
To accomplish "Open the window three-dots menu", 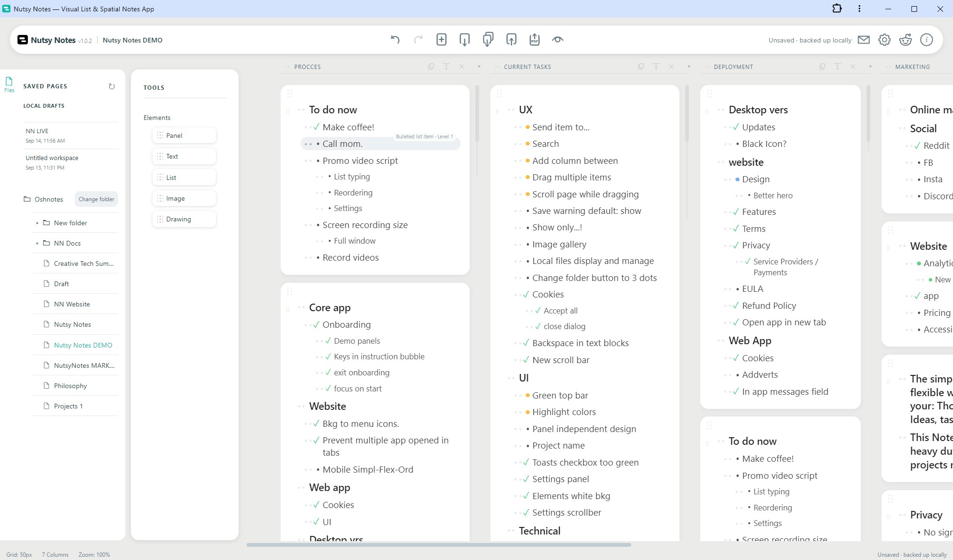I will pos(859,8).
